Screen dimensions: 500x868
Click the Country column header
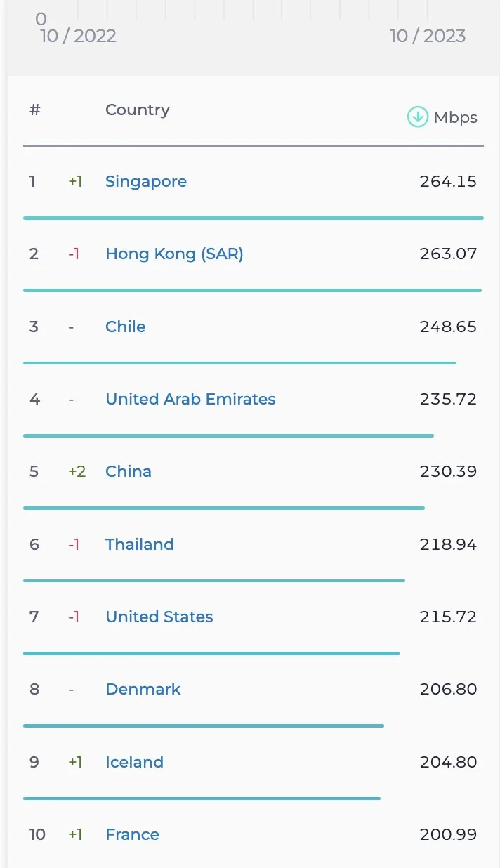(x=138, y=110)
